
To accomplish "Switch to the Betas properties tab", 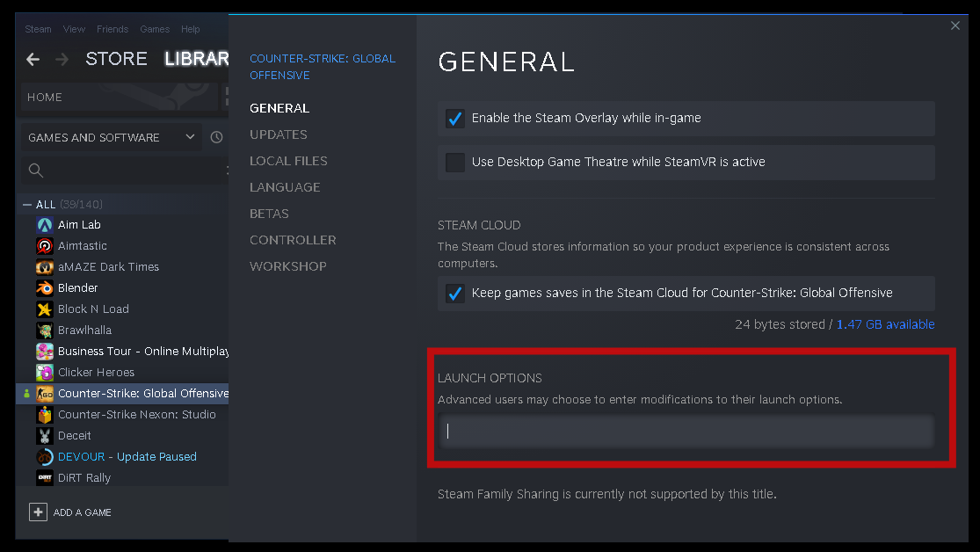I will click(269, 214).
